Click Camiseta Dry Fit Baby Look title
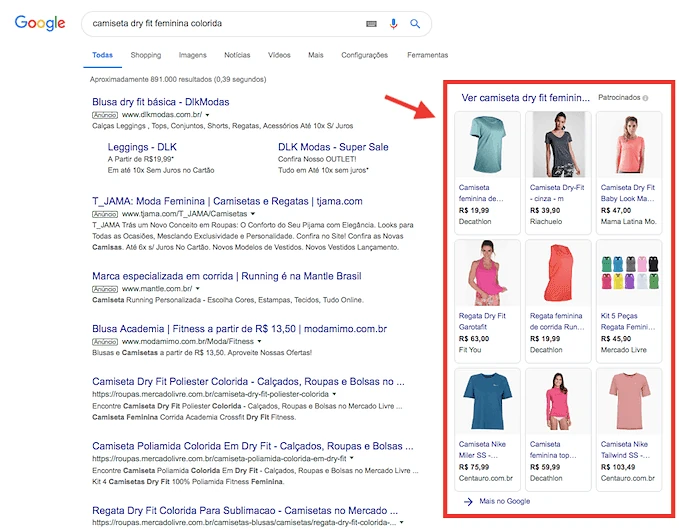The width and height of the screenshot is (679, 530). [x=627, y=193]
